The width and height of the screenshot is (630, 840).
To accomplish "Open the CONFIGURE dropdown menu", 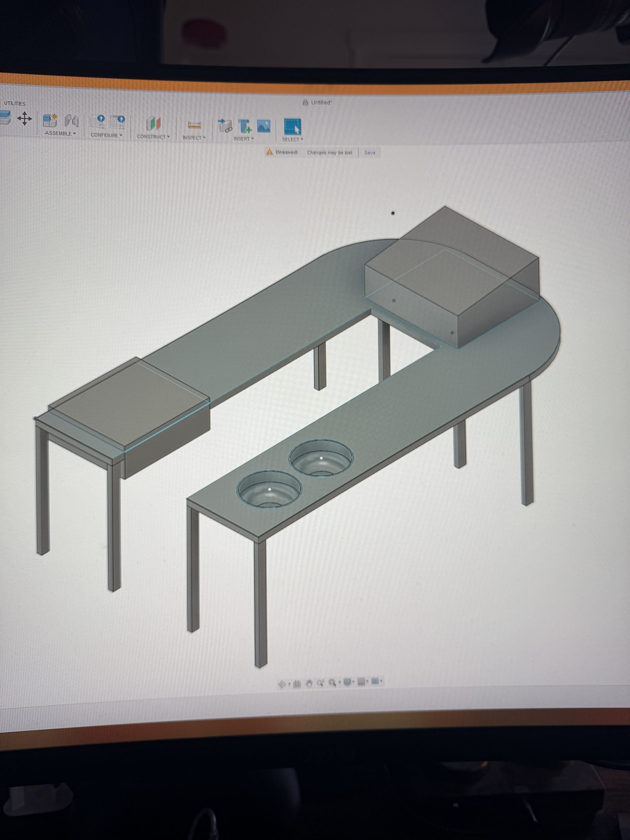I will 106,135.
